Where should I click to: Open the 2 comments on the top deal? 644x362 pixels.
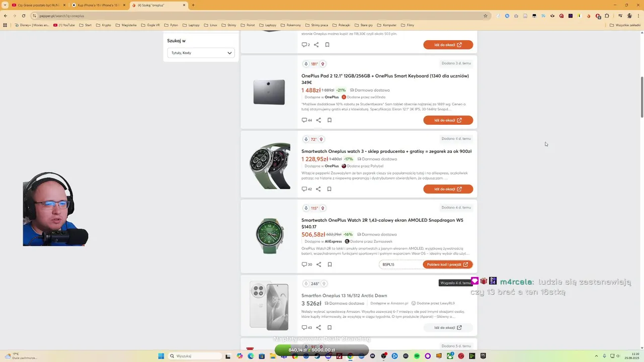[305, 45]
